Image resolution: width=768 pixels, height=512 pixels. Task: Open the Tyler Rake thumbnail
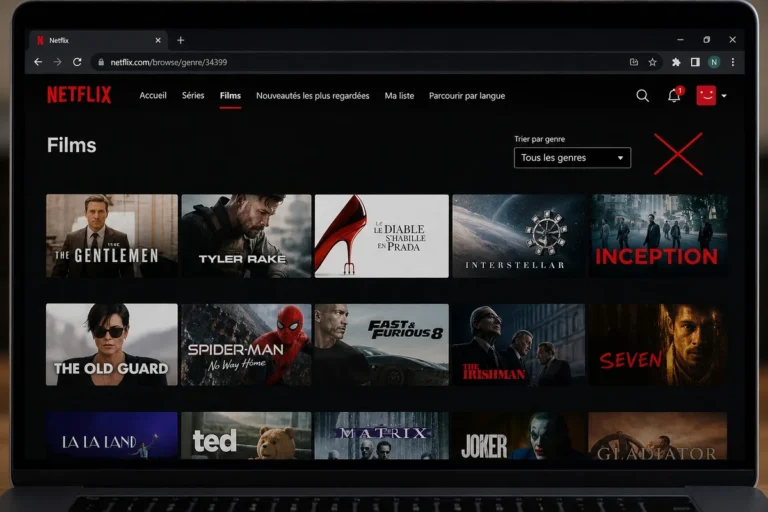246,236
